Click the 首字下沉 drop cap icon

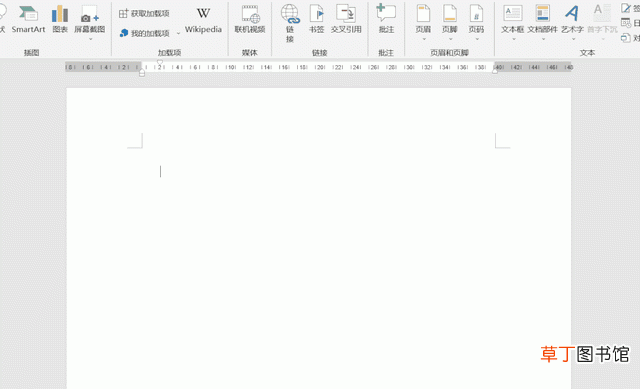602,19
